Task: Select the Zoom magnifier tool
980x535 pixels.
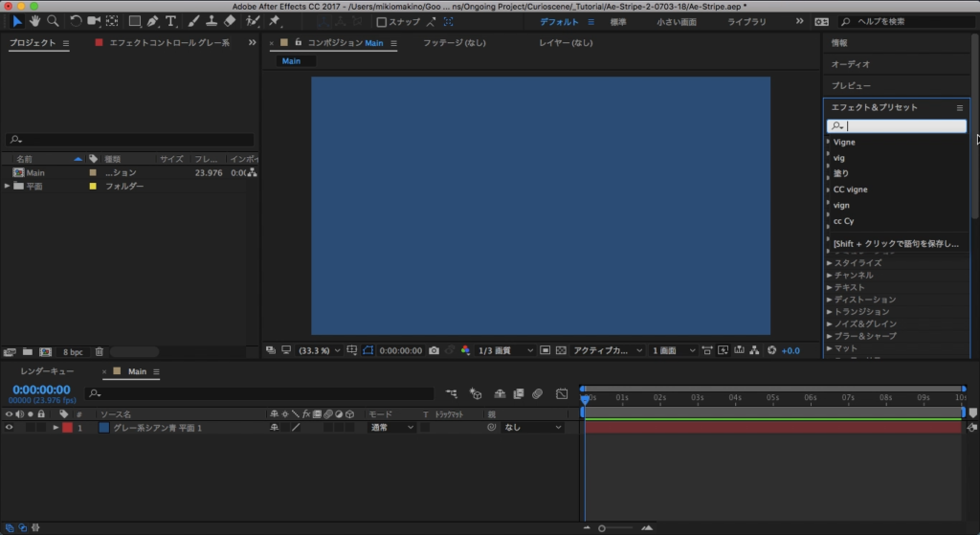Action: (53, 21)
